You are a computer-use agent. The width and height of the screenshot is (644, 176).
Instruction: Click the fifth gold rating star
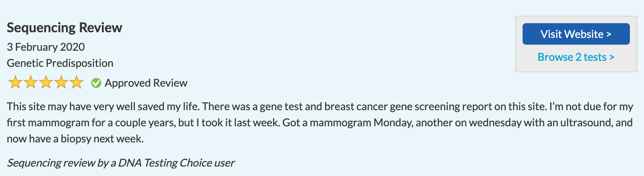[x=76, y=82]
